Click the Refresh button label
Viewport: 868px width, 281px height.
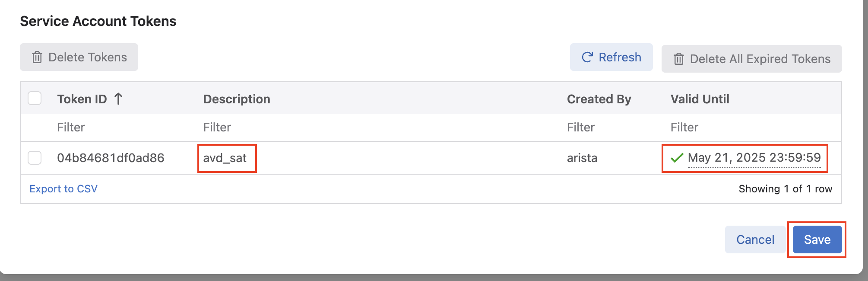pos(620,57)
